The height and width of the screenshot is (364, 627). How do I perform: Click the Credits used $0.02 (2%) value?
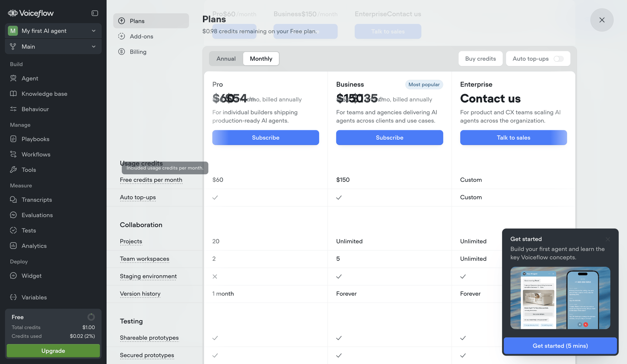coord(82,336)
